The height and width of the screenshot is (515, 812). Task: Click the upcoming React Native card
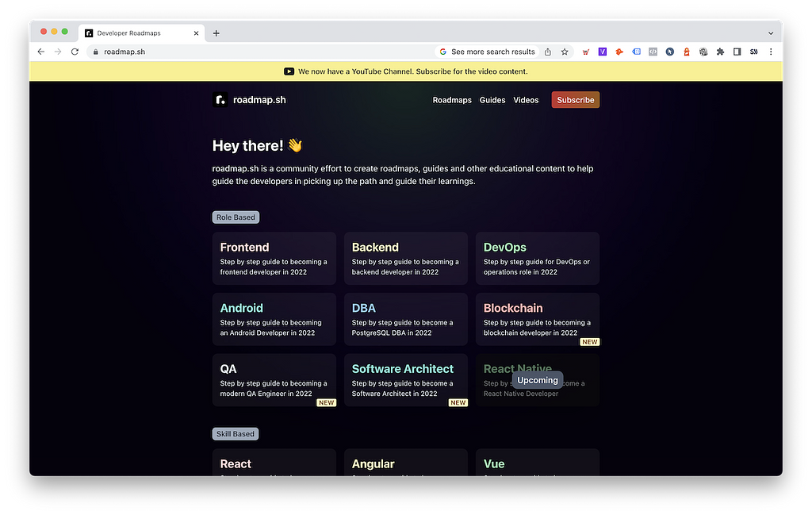(x=538, y=380)
